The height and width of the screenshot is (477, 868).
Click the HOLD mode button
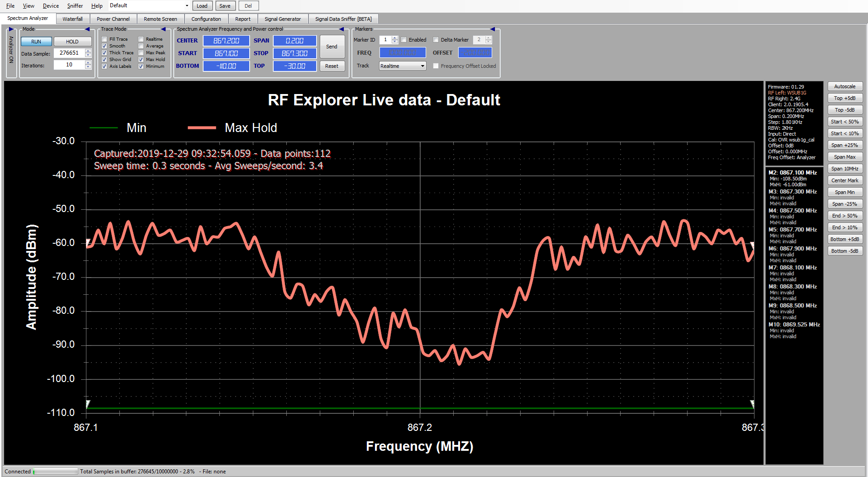click(72, 42)
